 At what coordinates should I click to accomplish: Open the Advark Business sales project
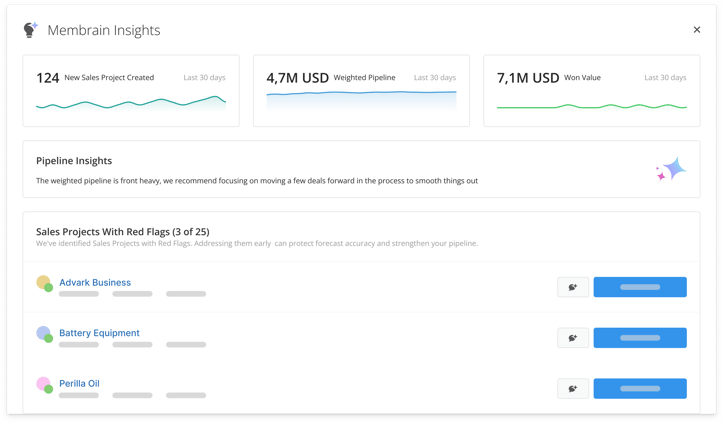(95, 282)
